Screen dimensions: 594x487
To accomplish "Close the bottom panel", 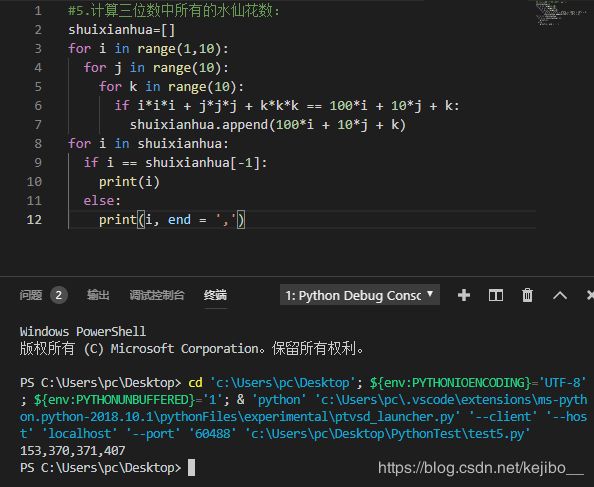I will tap(590, 295).
